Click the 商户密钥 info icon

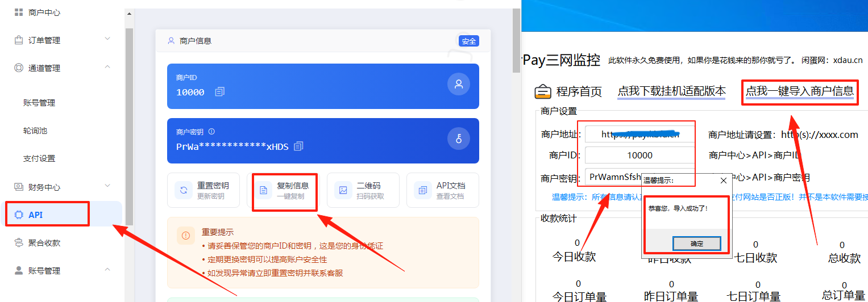[x=211, y=132]
